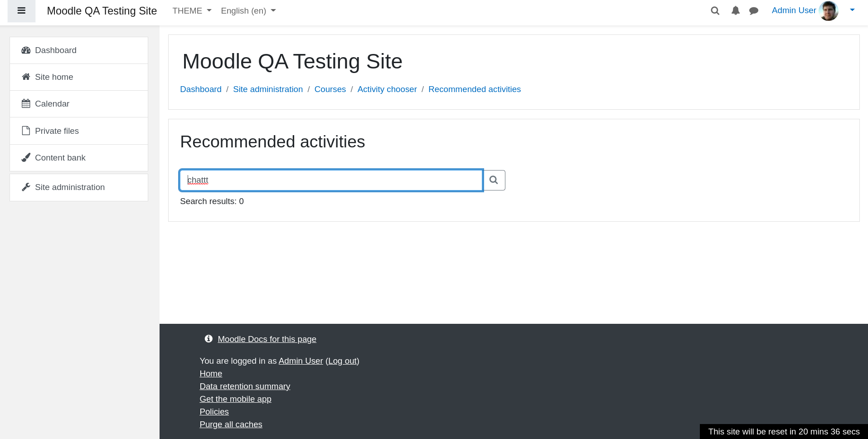Click the Dashboard breadcrumb link
868x439 pixels.
tap(201, 89)
